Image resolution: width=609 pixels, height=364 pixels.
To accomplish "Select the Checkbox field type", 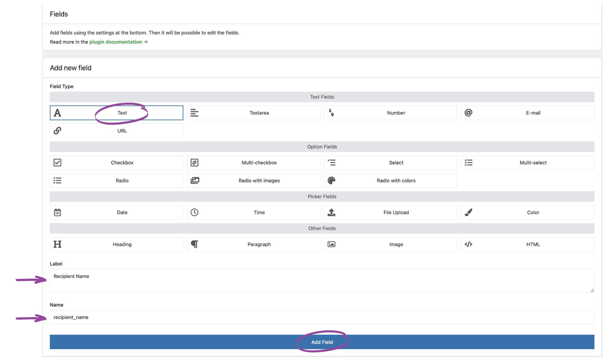I will click(x=116, y=162).
